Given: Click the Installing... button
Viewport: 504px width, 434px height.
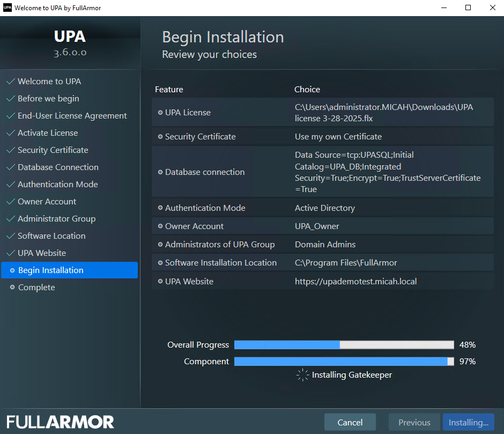Looking at the screenshot, I should pyautogui.click(x=468, y=422).
